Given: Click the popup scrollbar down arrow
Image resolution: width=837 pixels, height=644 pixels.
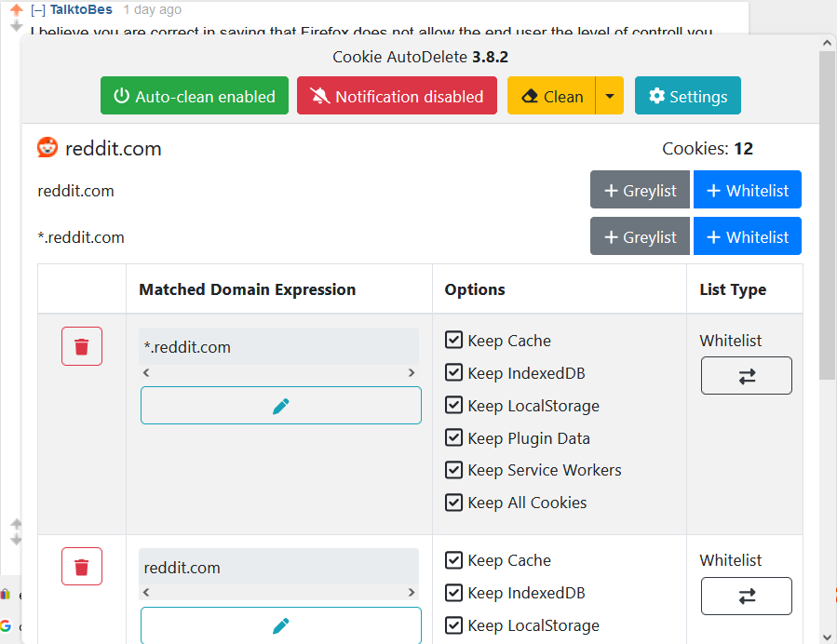Looking at the screenshot, I should click(827, 637).
